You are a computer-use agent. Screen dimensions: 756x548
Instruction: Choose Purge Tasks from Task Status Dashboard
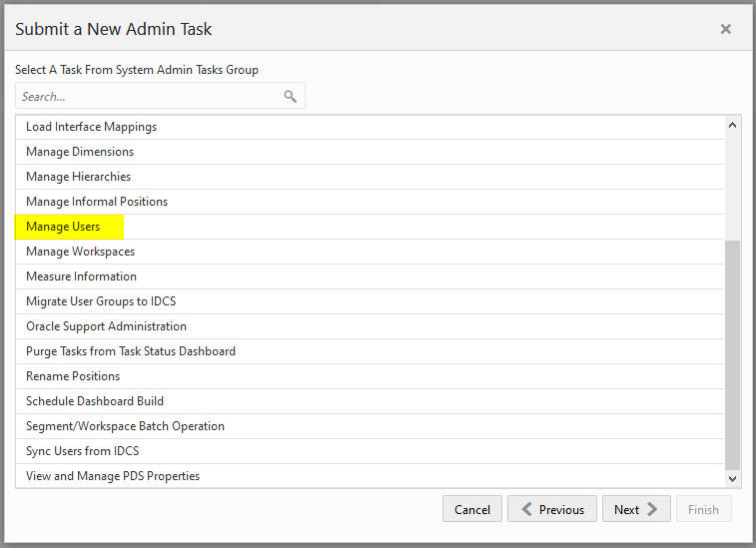371,351
